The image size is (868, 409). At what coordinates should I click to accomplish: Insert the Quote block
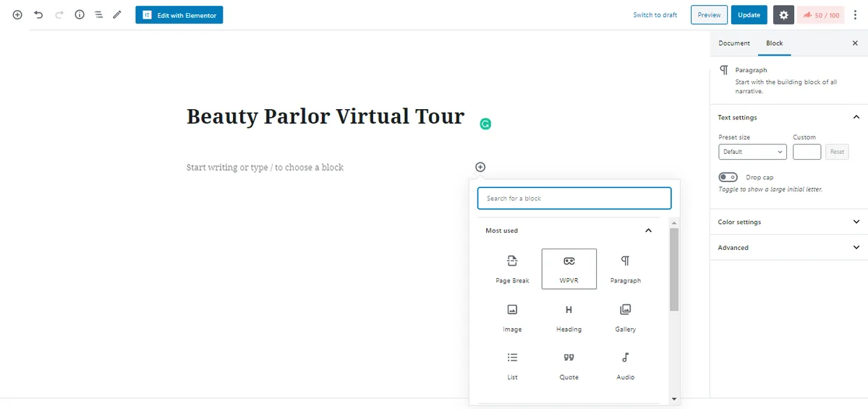coord(569,366)
